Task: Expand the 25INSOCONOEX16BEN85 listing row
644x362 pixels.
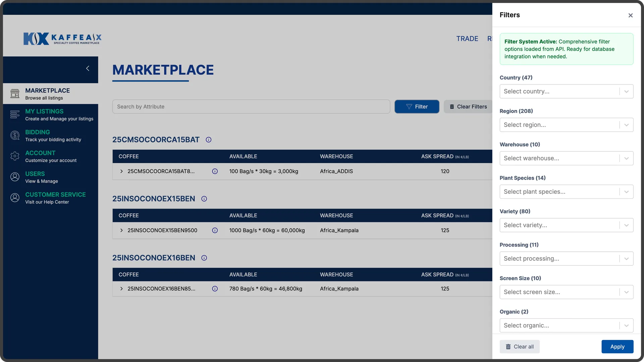Action: pos(121,289)
